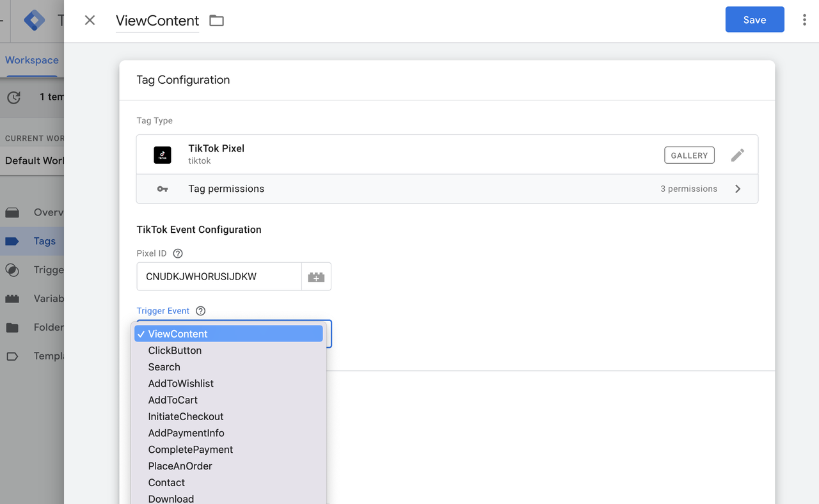Image resolution: width=819 pixels, height=504 pixels.
Task: Pick AddPaymentInfo from the dropdown
Action: pyautogui.click(x=228, y=433)
